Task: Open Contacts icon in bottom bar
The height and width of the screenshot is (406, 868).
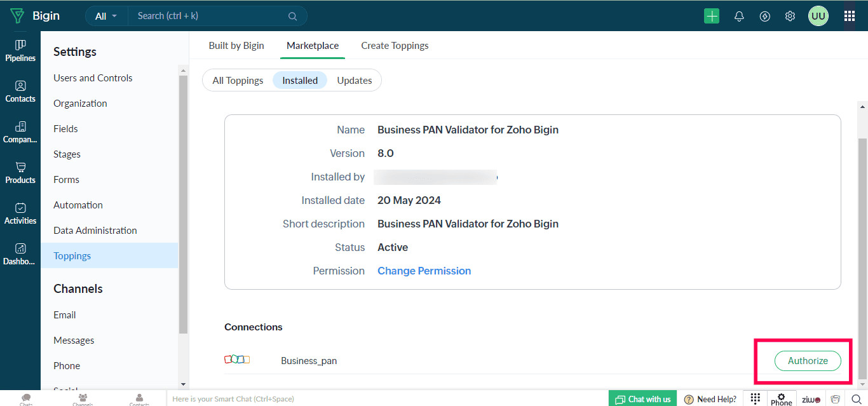Action: click(139, 400)
